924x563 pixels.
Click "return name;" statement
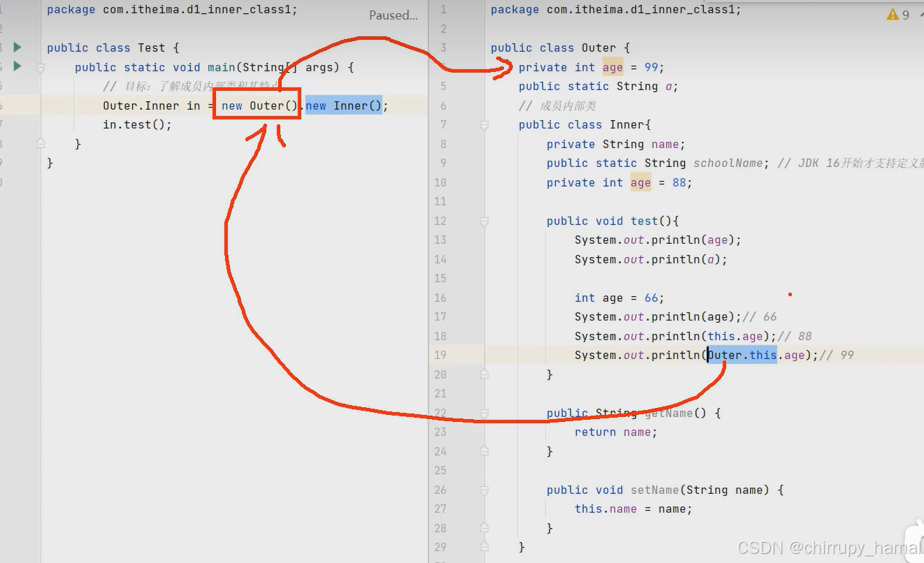(x=616, y=432)
